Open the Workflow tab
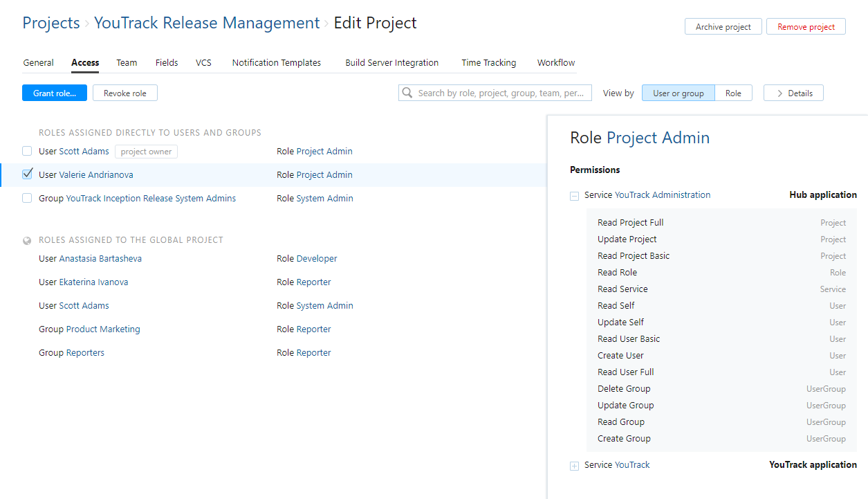This screenshot has height=499, width=868. click(x=555, y=63)
